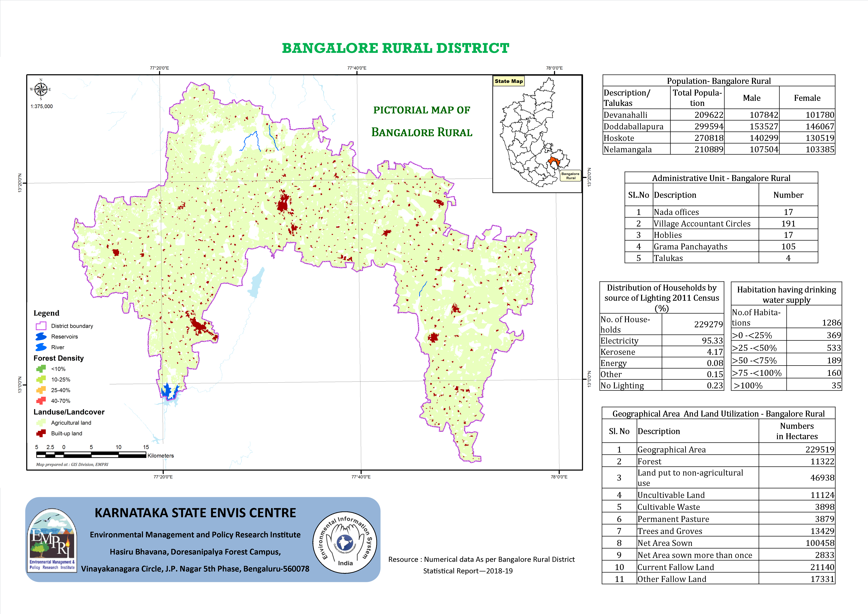Click the PICTORIAL MAP OF heading
Image resolution: width=868 pixels, height=614 pixels.
pyautogui.click(x=421, y=110)
